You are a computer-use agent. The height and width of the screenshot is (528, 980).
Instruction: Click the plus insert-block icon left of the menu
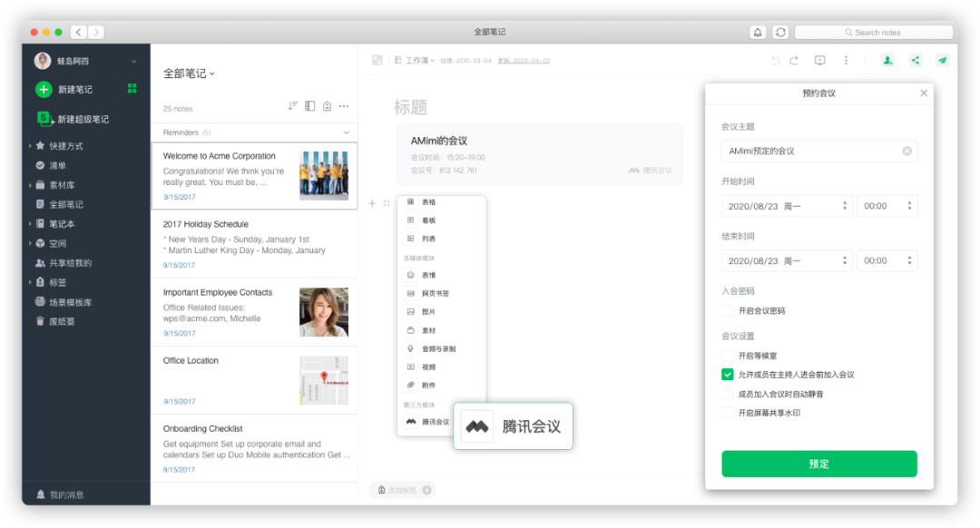tap(372, 203)
